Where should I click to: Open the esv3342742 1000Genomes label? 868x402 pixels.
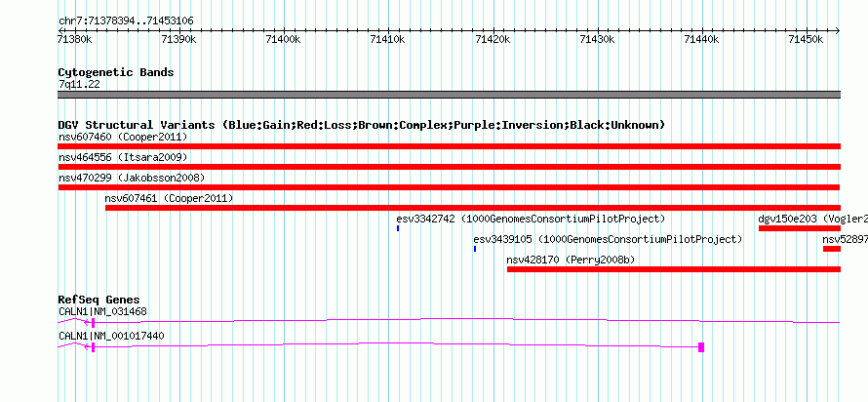pyautogui.click(x=531, y=219)
